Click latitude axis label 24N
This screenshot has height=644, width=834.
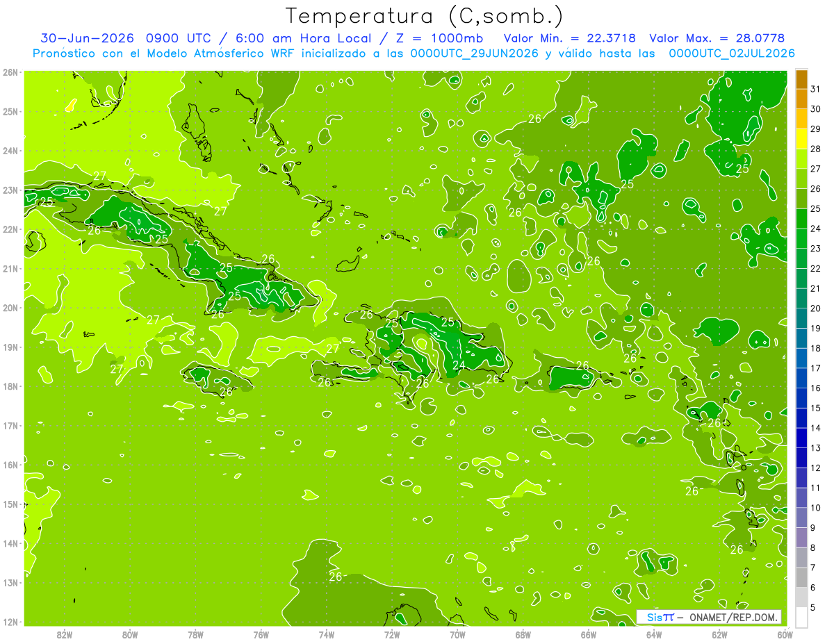coord(10,151)
